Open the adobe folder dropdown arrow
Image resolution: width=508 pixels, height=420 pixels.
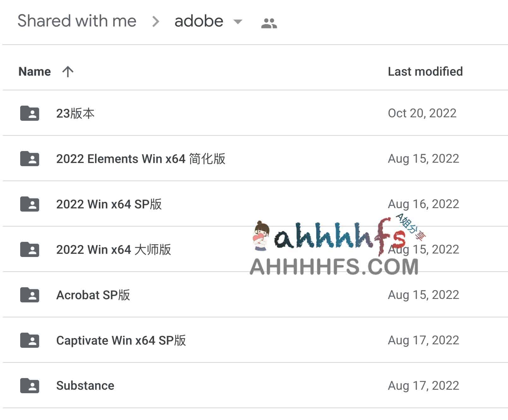(x=238, y=22)
